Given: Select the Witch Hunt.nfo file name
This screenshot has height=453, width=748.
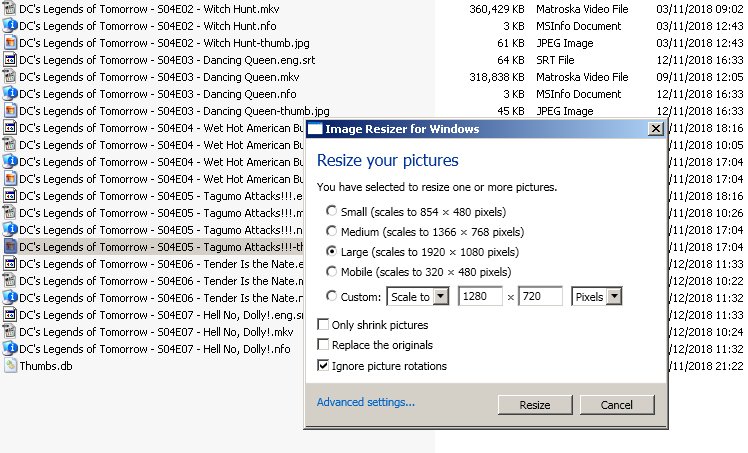Looking at the screenshot, I should coord(148,26).
